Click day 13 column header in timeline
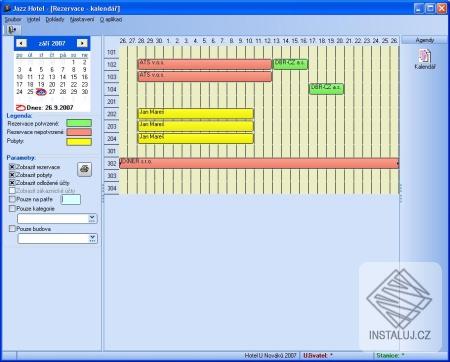 pos(277,41)
